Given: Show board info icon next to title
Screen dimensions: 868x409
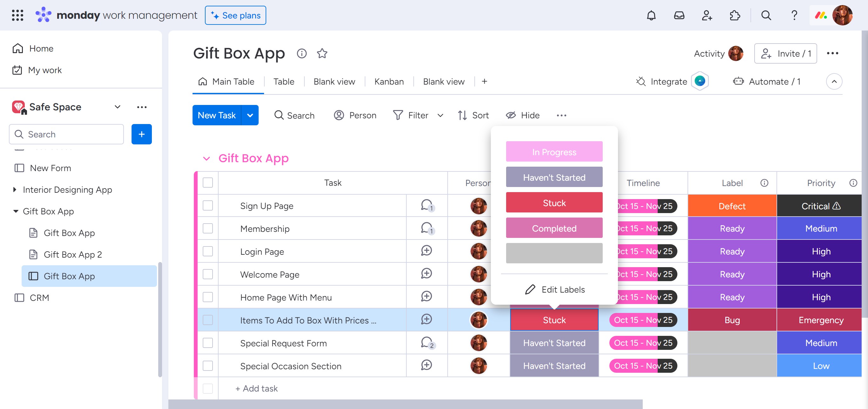Looking at the screenshot, I should click(x=302, y=53).
